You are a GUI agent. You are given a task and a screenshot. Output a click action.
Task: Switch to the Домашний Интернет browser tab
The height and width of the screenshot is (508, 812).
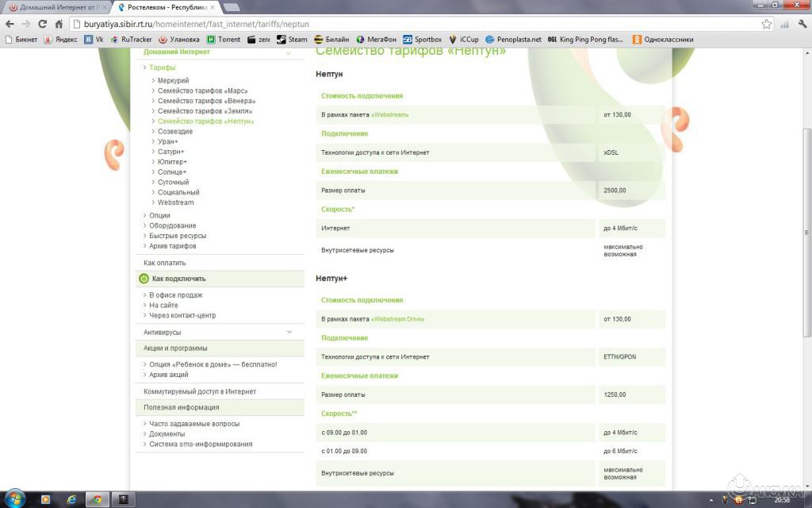(x=56, y=8)
